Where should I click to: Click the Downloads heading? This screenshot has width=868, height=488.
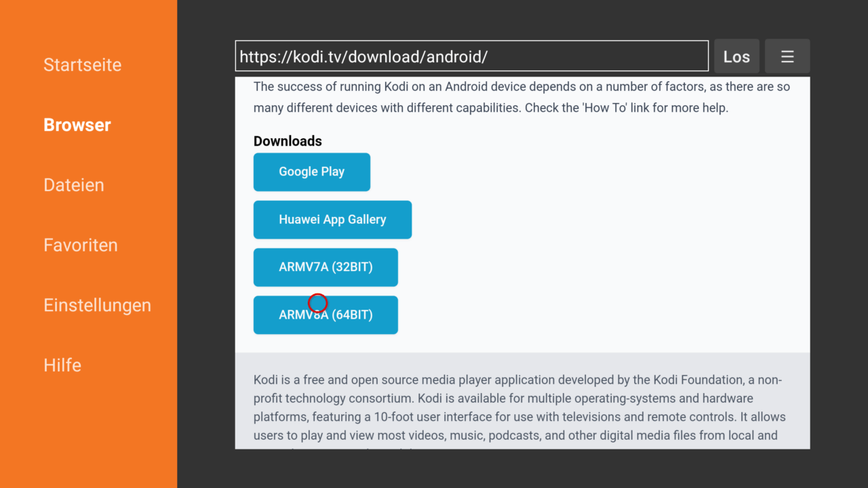click(x=288, y=141)
